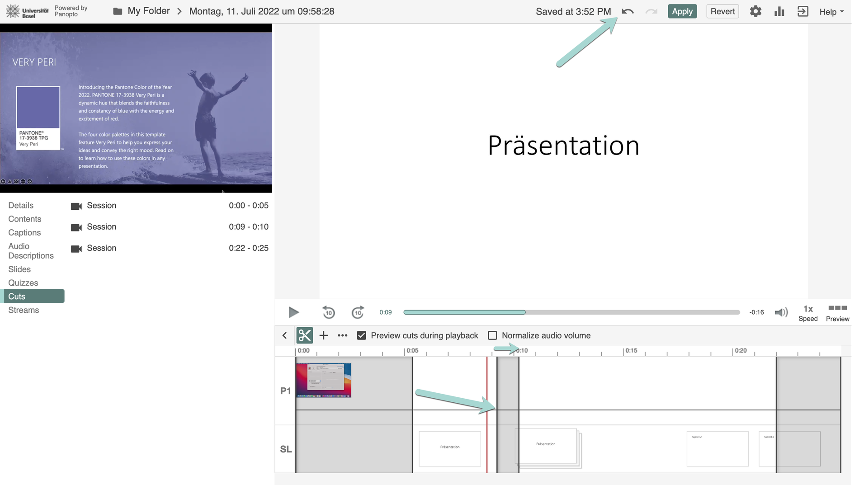Viewport: 868px width, 485px height.
Task: Click the Revert button
Action: pyautogui.click(x=722, y=12)
